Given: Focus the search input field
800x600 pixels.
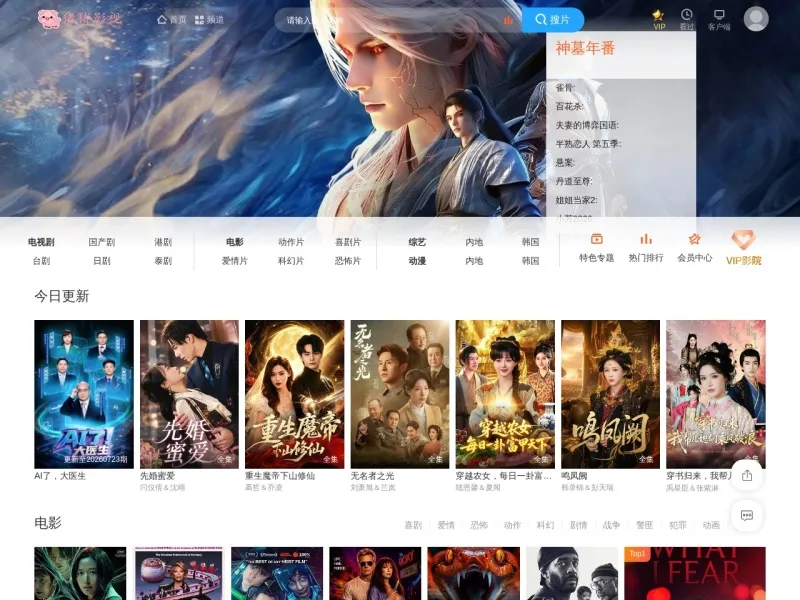Looking at the screenshot, I should (x=393, y=20).
